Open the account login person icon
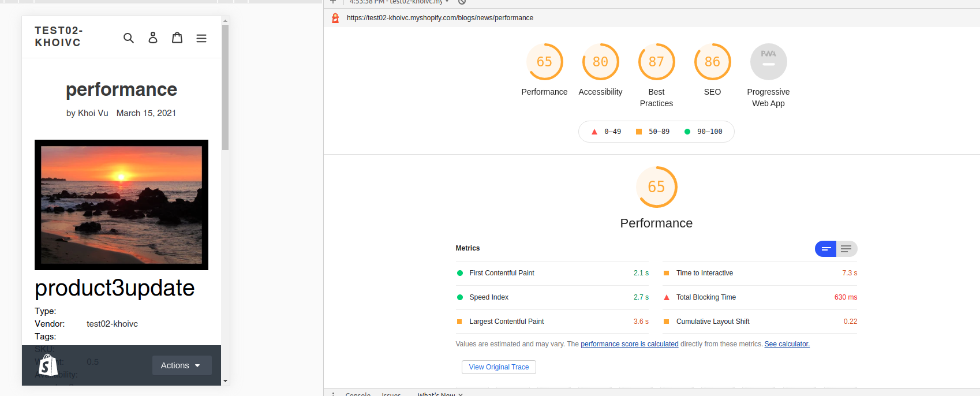 153,38
